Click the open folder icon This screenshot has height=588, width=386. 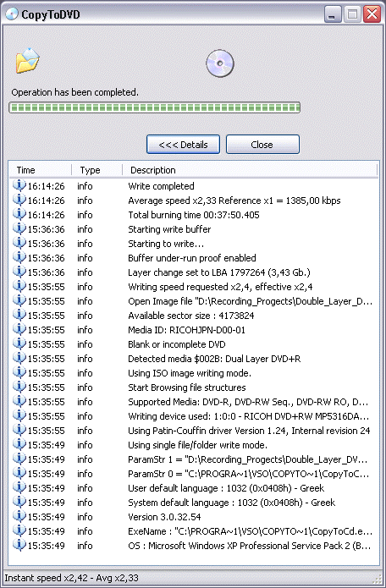[x=27, y=60]
